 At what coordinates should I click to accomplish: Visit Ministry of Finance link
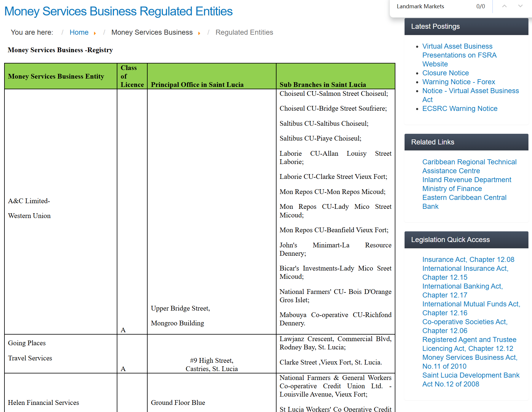pos(452,189)
